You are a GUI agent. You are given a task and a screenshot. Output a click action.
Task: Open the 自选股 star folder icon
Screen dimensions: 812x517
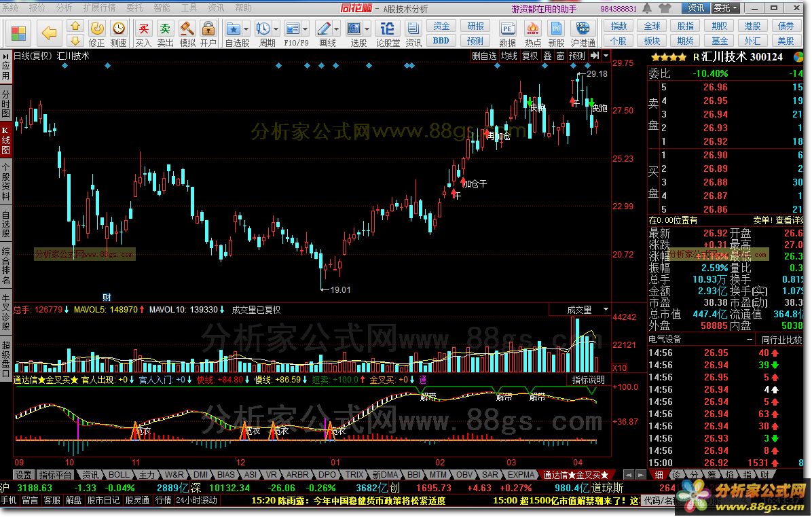click(x=234, y=29)
